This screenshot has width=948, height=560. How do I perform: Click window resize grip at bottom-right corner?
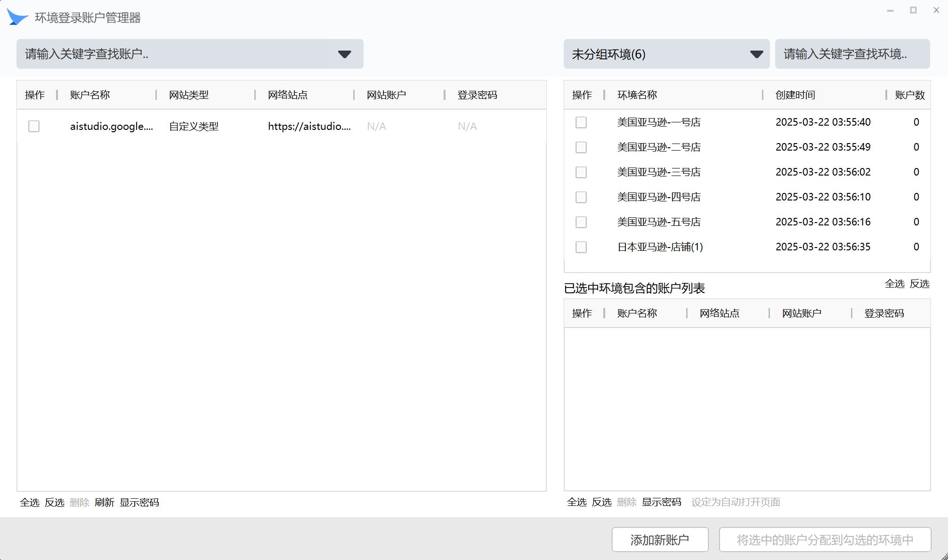click(944, 556)
